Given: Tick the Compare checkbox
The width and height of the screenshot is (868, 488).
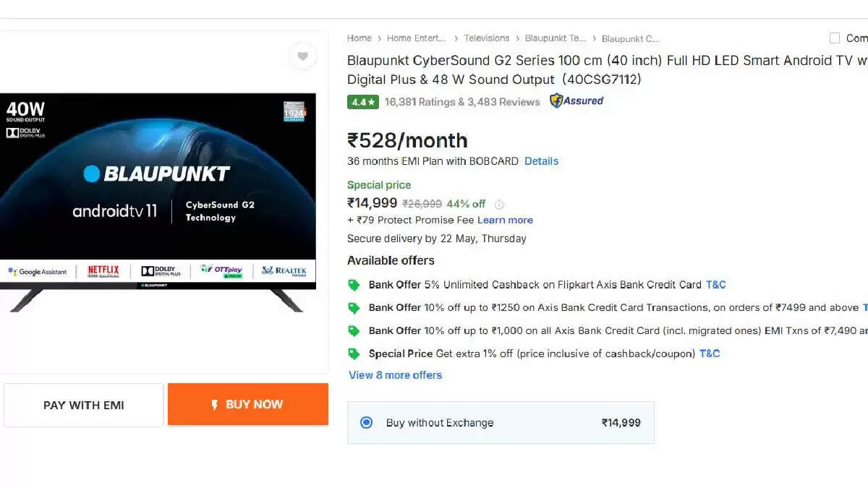Looking at the screenshot, I should [x=835, y=38].
